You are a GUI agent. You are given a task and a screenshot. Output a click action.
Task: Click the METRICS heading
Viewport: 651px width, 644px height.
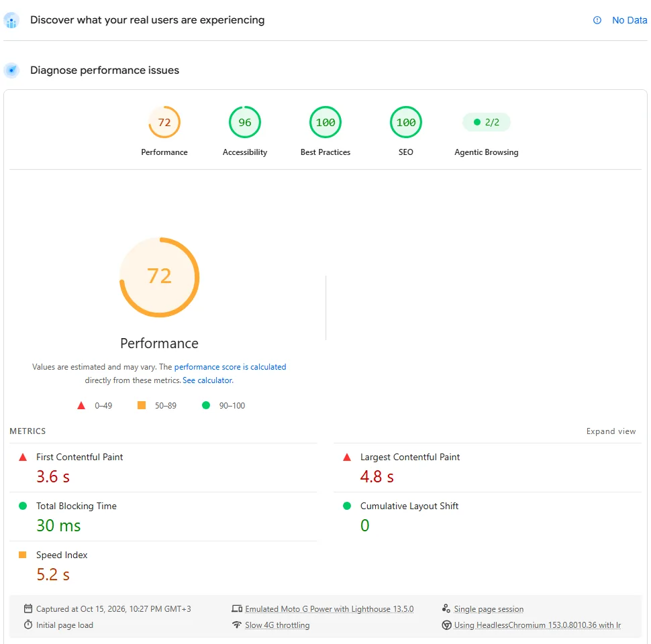pos(28,431)
